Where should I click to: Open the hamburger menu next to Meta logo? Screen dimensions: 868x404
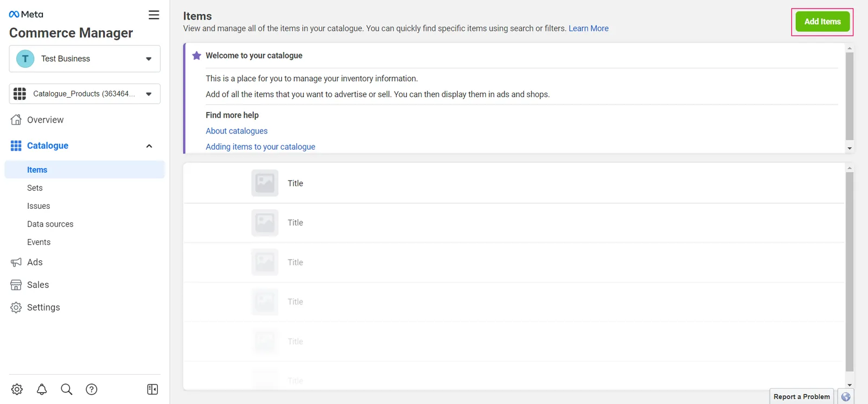point(154,15)
